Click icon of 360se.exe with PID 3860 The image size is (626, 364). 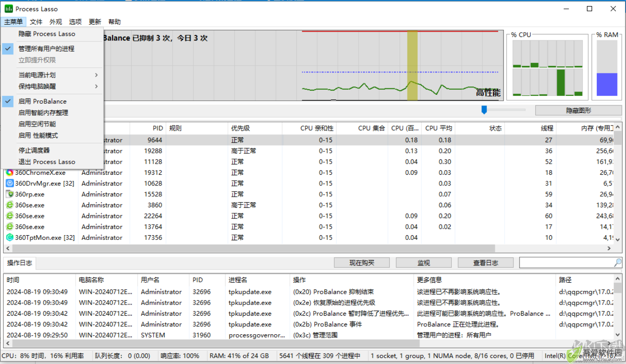click(9, 205)
